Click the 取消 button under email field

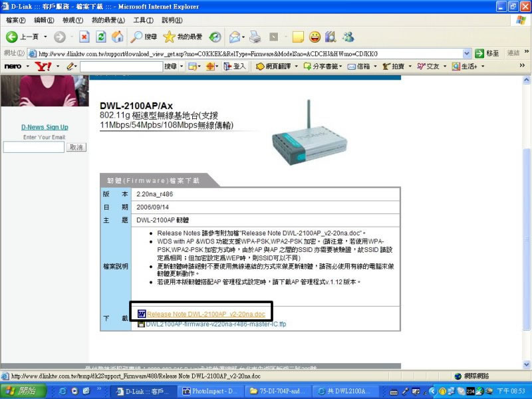(x=76, y=147)
